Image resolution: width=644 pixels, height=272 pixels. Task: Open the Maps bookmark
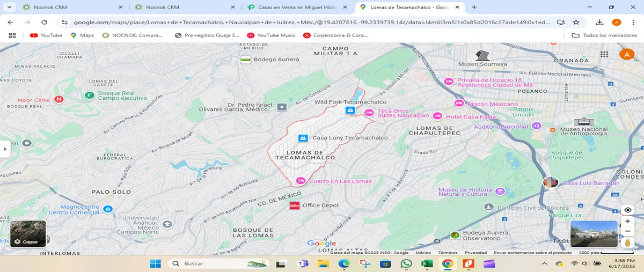[82, 35]
